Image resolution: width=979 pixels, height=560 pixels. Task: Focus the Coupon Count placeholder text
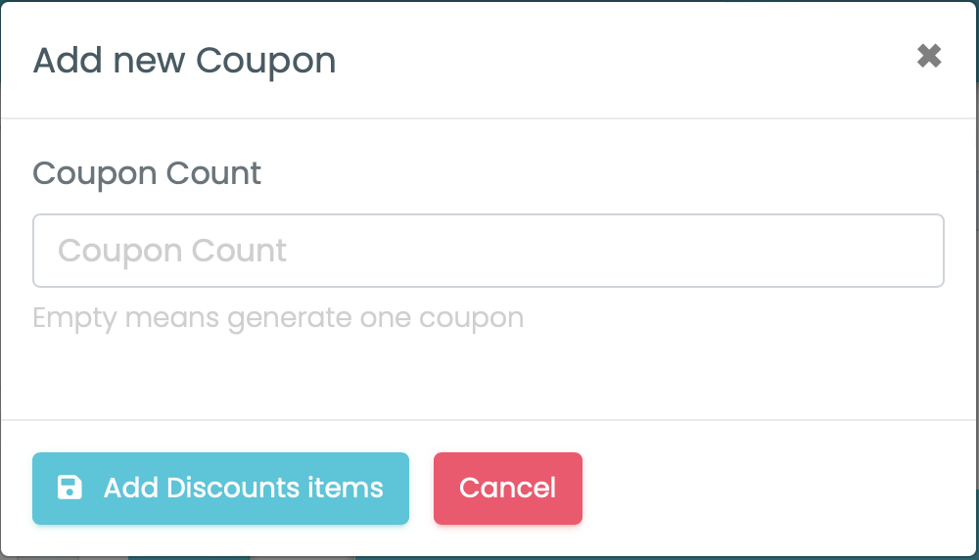172,251
